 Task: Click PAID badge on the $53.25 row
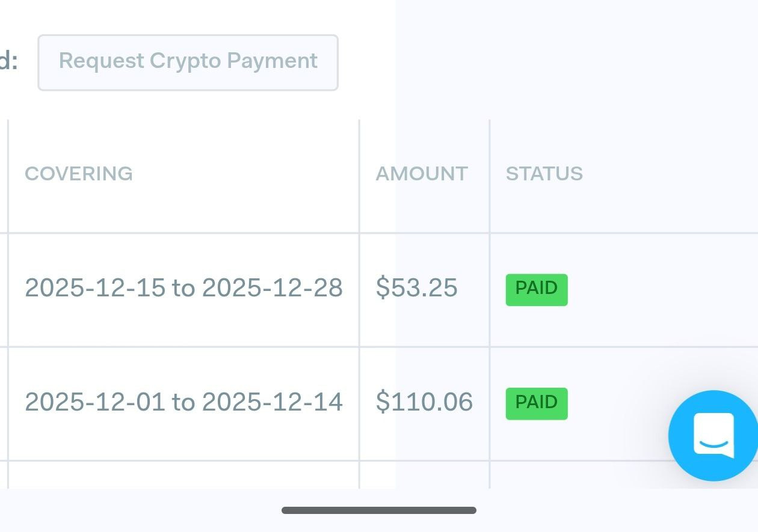(536, 290)
